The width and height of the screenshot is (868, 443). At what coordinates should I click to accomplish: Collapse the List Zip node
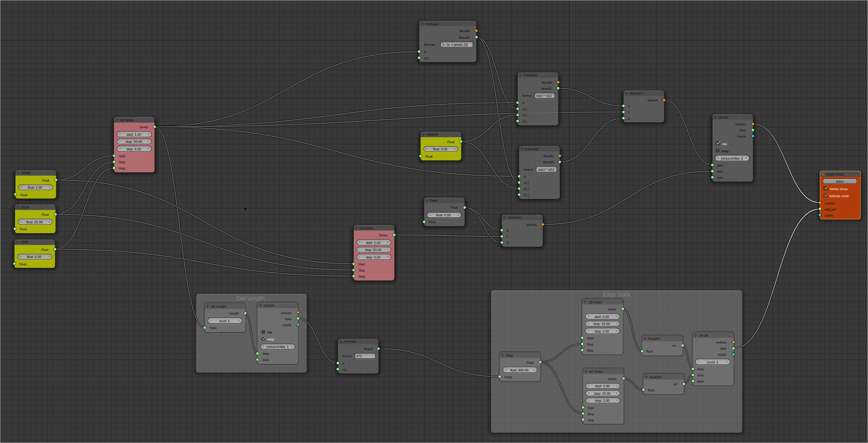pyautogui.click(x=696, y=335)
